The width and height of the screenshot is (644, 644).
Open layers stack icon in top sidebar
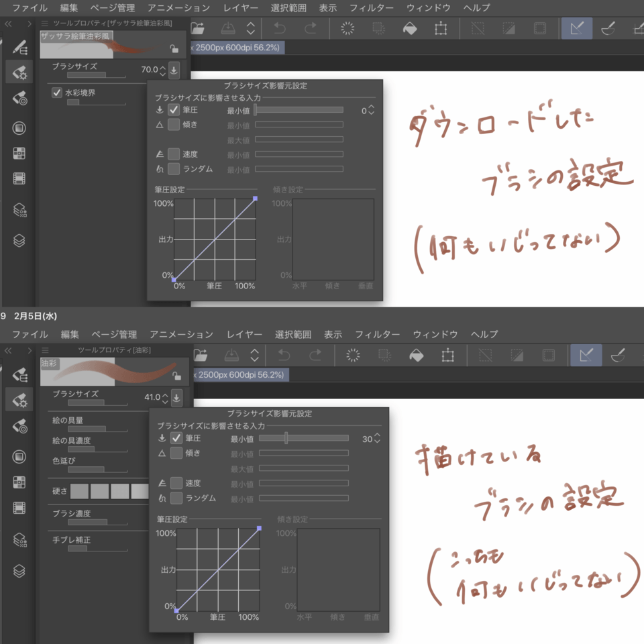coord(19,240)
